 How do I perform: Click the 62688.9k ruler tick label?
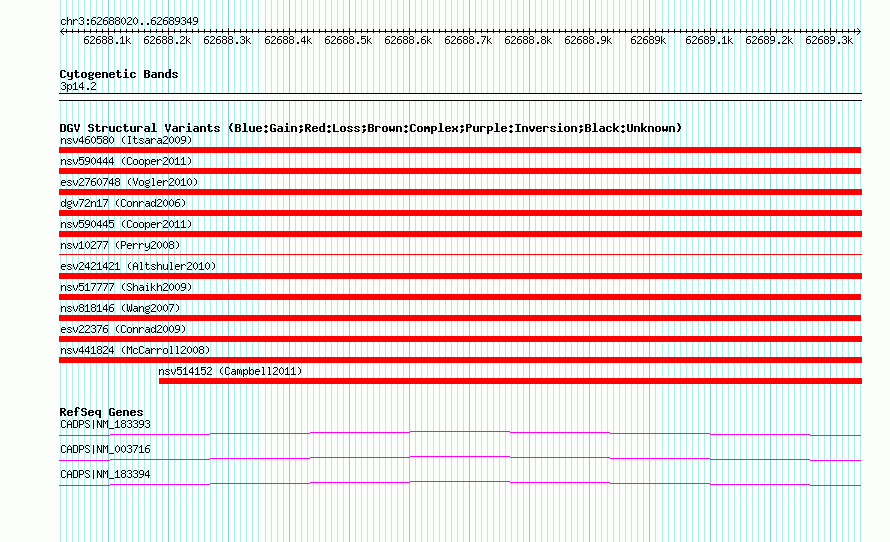[x=589, y=41]
